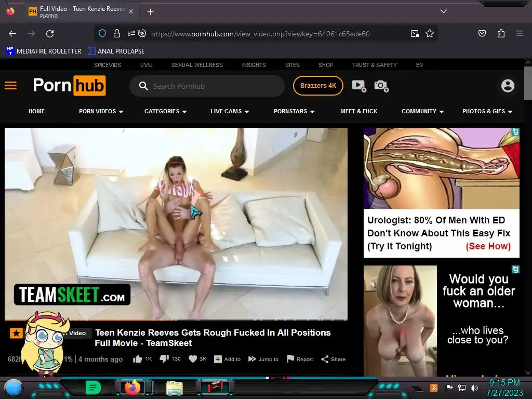Screen dimensions: 532x399
Task: Open the SHOP link
Action: 326,65
